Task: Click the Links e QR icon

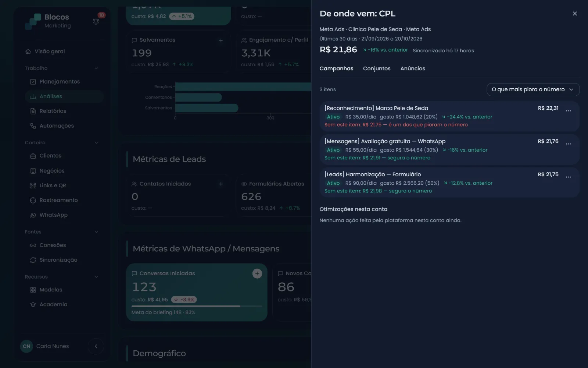Action: coord(33,185)
